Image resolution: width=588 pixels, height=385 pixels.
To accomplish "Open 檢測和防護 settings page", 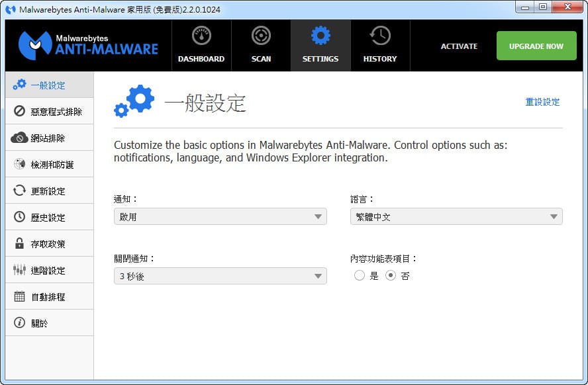I will pos(50,164).
